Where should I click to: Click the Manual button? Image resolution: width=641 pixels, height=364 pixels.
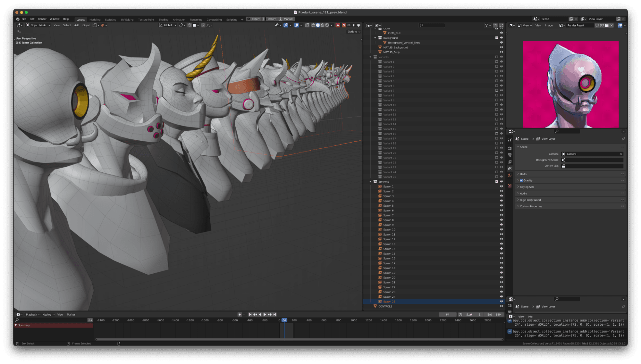click(x=286, y=19)
